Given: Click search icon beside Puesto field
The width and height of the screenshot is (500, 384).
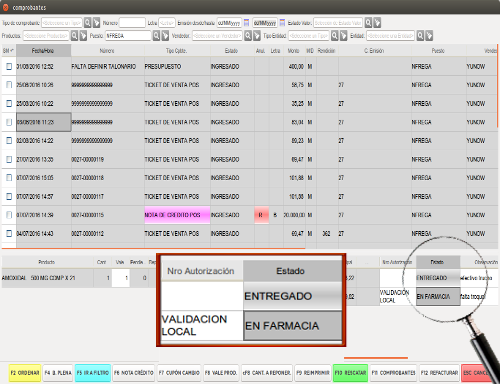Looking at the screenshot, I should pos(156,36).
